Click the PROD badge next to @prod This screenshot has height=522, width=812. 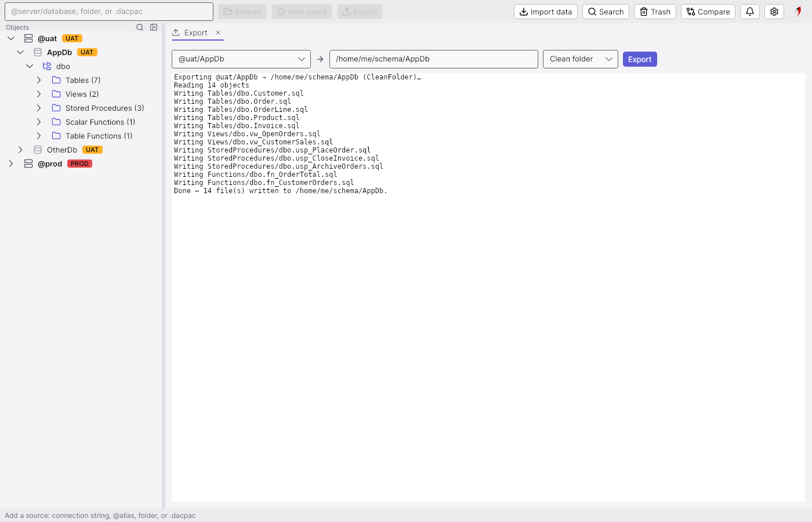point(80,164)
